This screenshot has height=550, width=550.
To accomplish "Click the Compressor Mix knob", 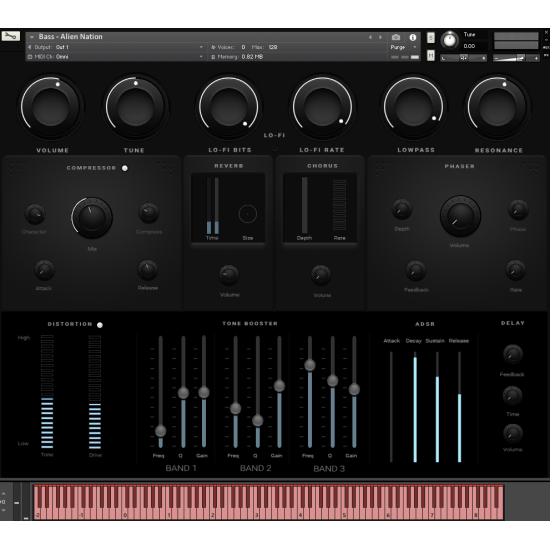I will coord(92,217).
